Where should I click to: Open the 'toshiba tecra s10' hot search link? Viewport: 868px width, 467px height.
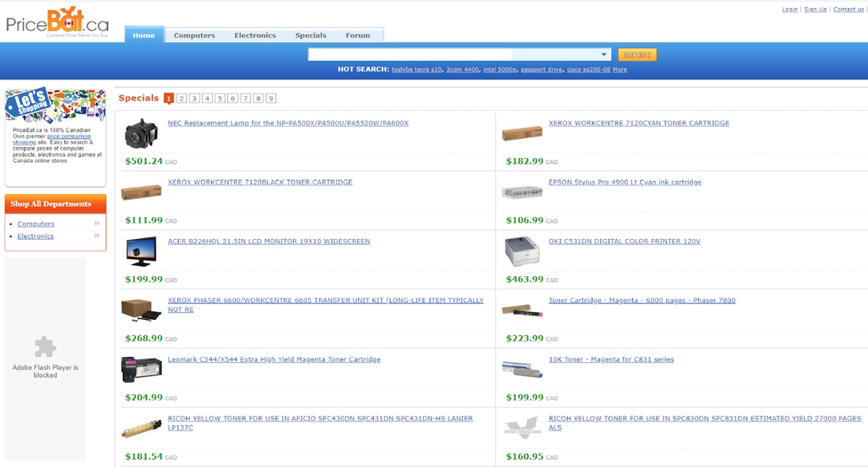coord(417,70)
